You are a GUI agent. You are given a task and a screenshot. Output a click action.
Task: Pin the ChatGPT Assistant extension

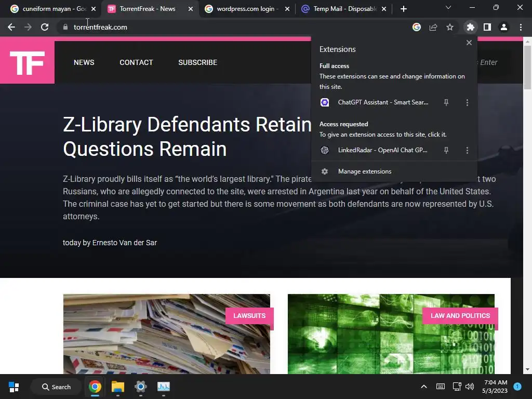click(446, 102)
